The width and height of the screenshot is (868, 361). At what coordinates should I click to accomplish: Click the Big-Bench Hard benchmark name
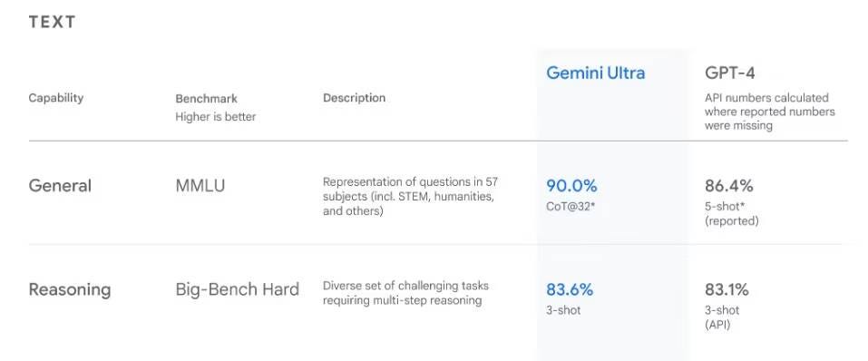[238, 289]
